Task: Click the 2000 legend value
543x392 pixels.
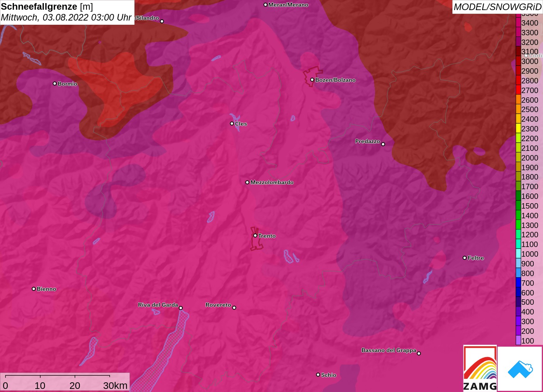Action: (530, 158)
